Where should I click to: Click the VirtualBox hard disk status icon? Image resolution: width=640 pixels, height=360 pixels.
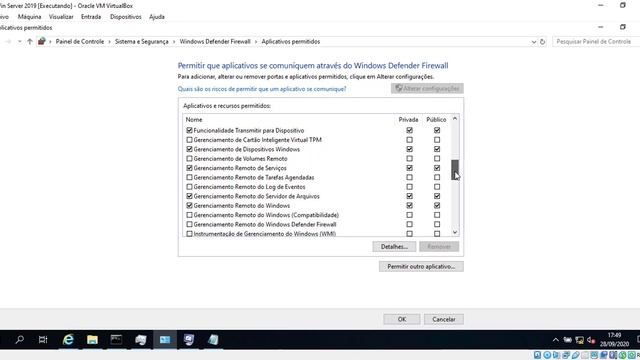pos(538,355)
